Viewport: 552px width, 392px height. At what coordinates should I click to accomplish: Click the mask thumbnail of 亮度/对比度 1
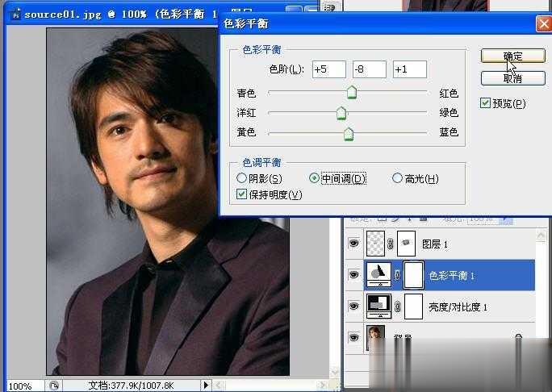pyautogui.click(x=414, y=307)
